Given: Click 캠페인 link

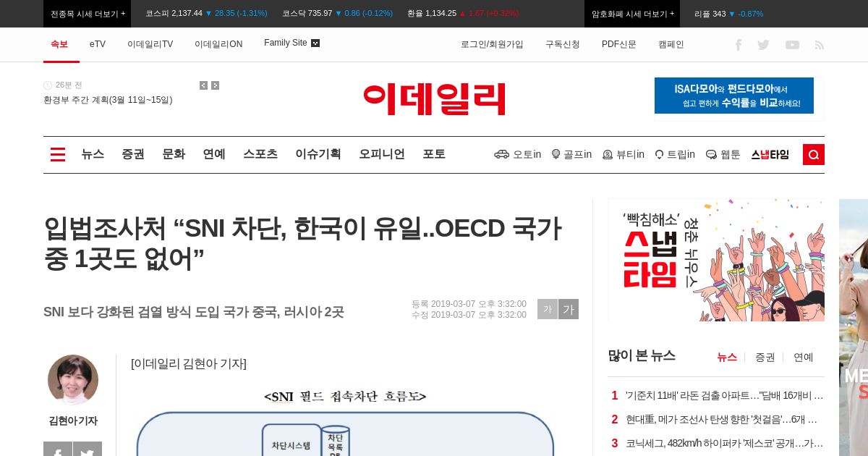Looking at the screenshot, I should [x=671, y=44].
